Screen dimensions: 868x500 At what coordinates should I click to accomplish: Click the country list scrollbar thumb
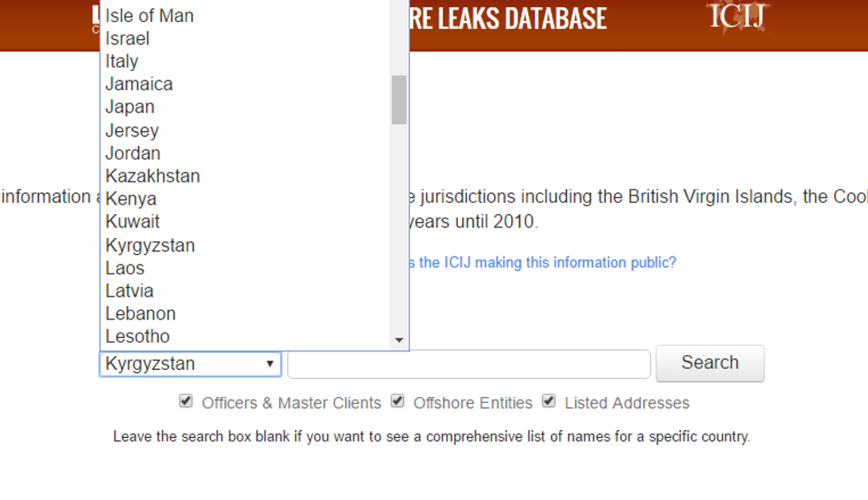point(399,99)
